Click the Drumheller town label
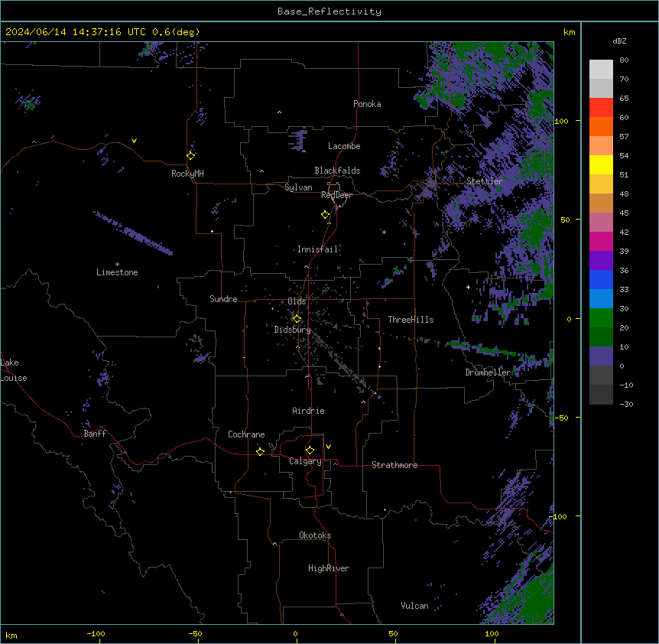Image resolution: width=659 pixels, height=644 pixels. click(x=488, y=372)
